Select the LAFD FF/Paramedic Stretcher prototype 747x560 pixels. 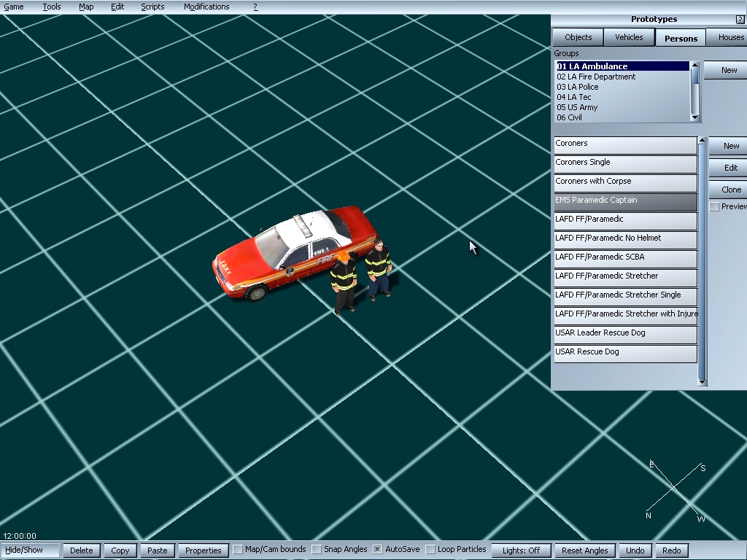click(x=625, y=279)
